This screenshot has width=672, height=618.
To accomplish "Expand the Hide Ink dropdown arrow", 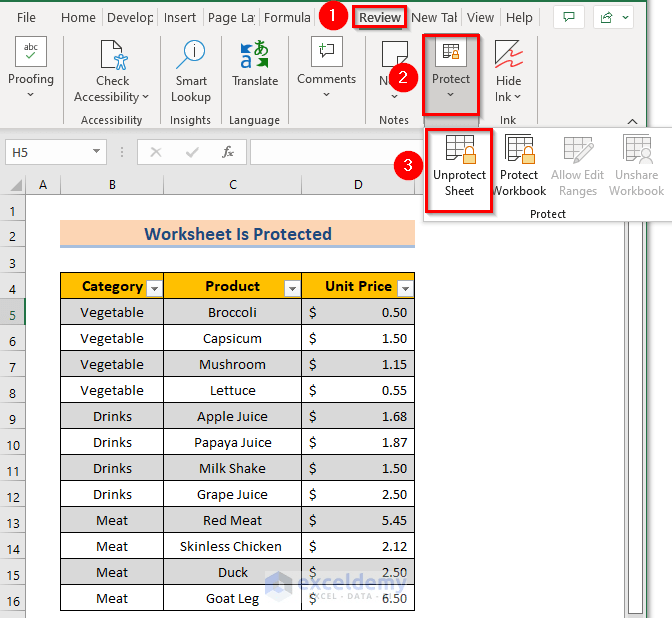I will click(517, 97).
